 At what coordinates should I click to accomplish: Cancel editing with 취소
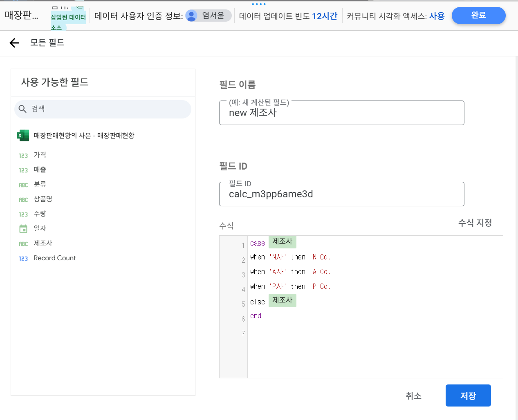[x=413, y=395]
